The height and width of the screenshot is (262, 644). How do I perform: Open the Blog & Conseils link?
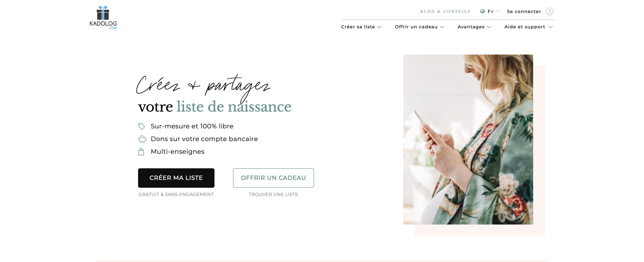[x=445, y=12]
